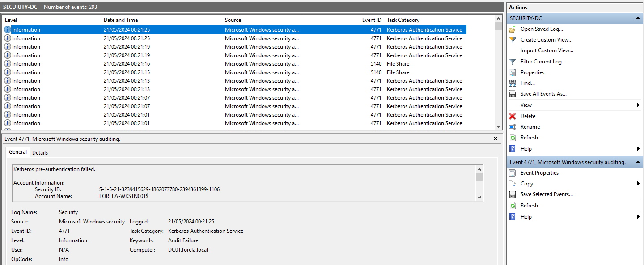Choose Import Custom View action
This screenshot has height=265, width=644.
coord(547,50)
